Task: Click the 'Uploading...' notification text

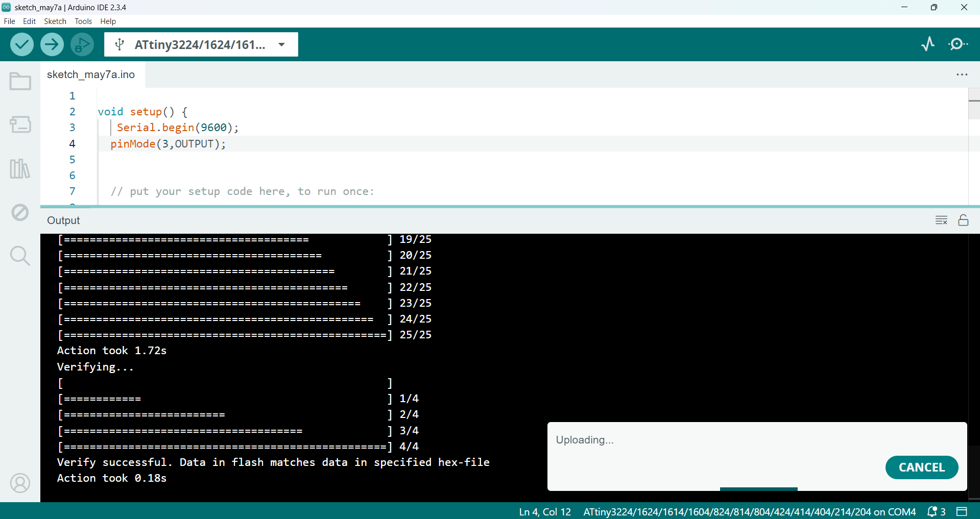Action: click(x=585, y=440)
